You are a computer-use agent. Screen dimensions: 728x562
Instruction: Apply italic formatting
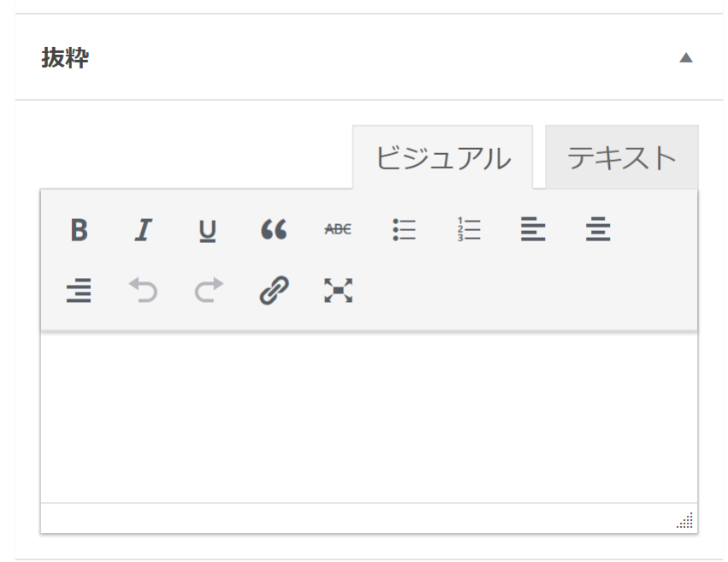pos(143,230)
